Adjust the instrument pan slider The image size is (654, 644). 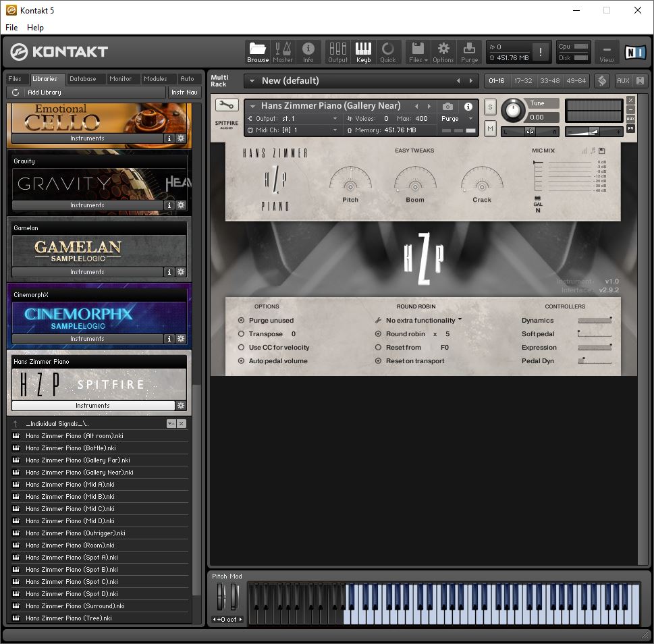point(530,132)
